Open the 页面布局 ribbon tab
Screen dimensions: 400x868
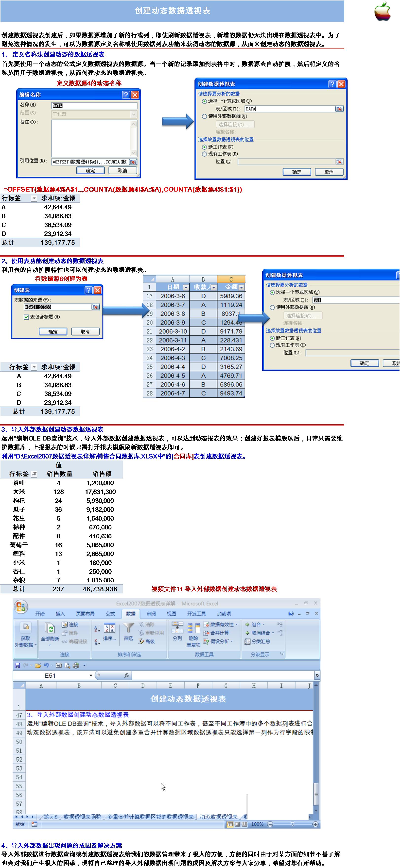point(85,614)
